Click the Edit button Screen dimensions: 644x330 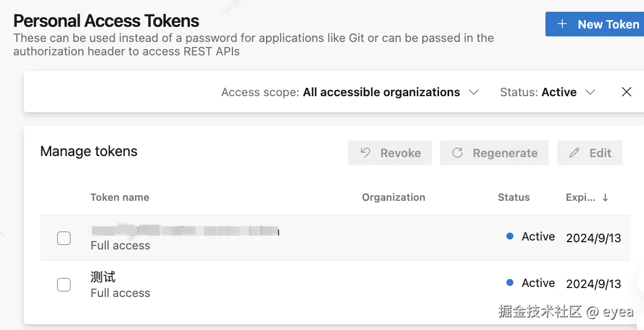[x=589, y=152]
